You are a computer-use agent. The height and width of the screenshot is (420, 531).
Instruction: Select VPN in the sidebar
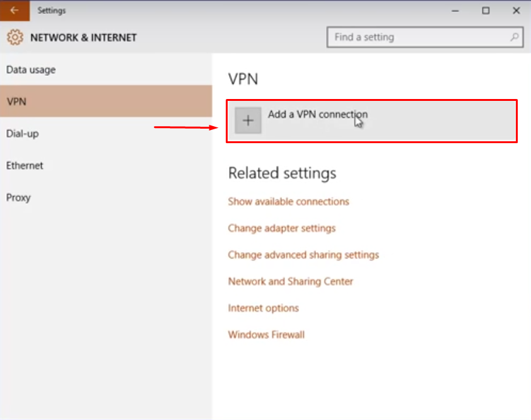click(x=106, y=102)
